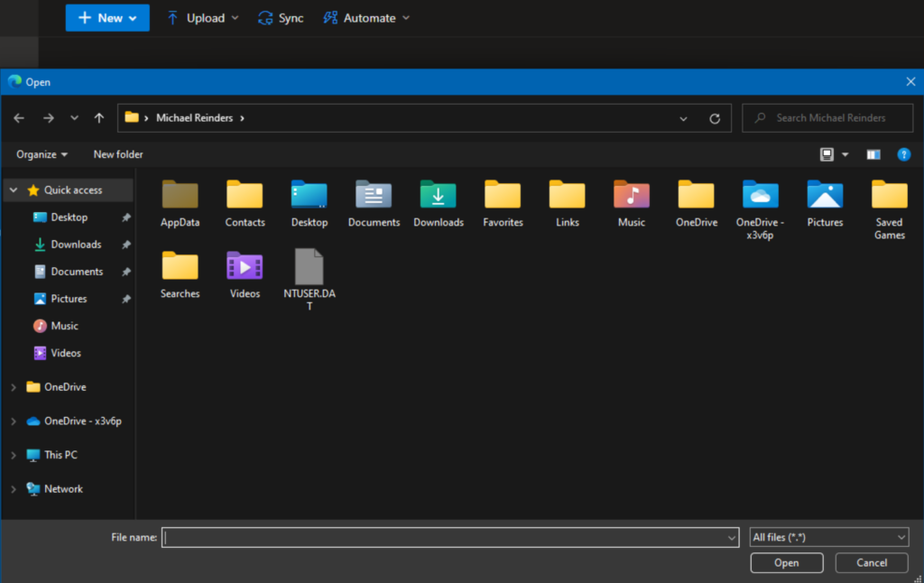Open the New dropdown menu

click(107, 17)
